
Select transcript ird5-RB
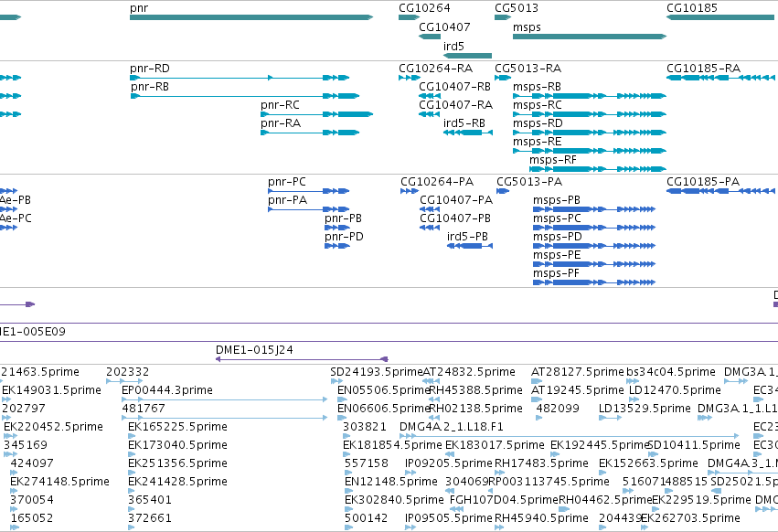click(468, 133)
